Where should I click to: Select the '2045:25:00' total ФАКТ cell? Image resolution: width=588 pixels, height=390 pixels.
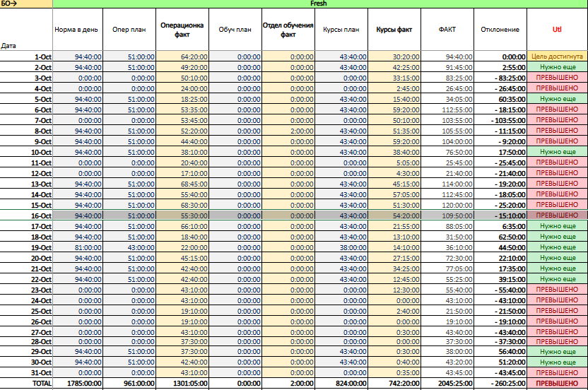447,383
